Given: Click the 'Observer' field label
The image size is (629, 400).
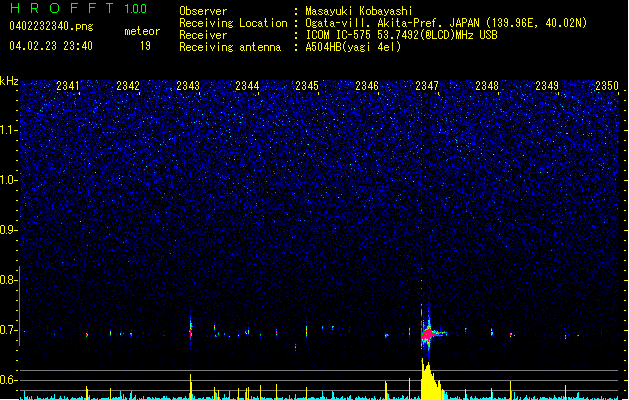Looking at the screenshot, I should pyautogui.click(x=203, y=11).
